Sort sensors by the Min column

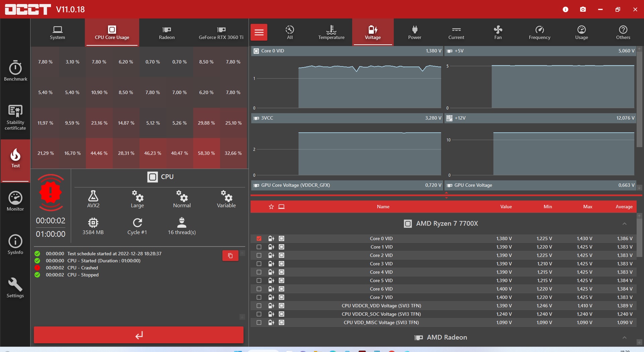coord(548,207)
